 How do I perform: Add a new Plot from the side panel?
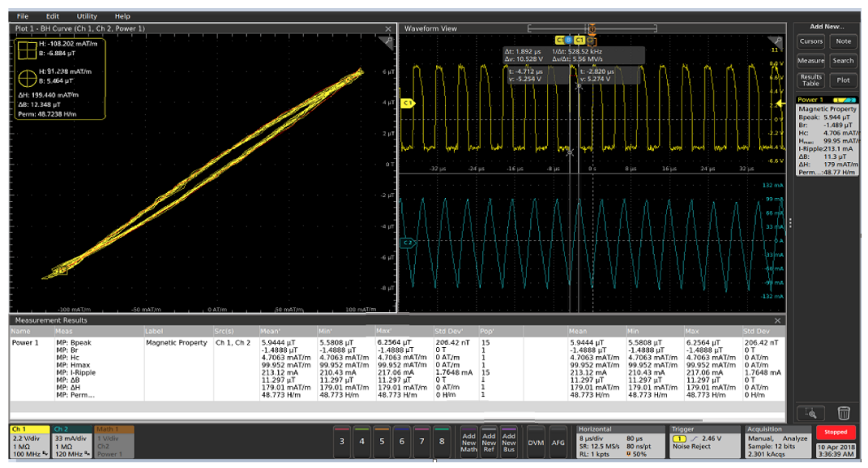[x=843, y=79]
